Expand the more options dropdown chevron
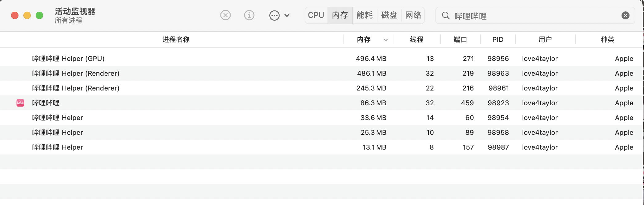Viewport: 644px width, 205px height. coord(287,15)
